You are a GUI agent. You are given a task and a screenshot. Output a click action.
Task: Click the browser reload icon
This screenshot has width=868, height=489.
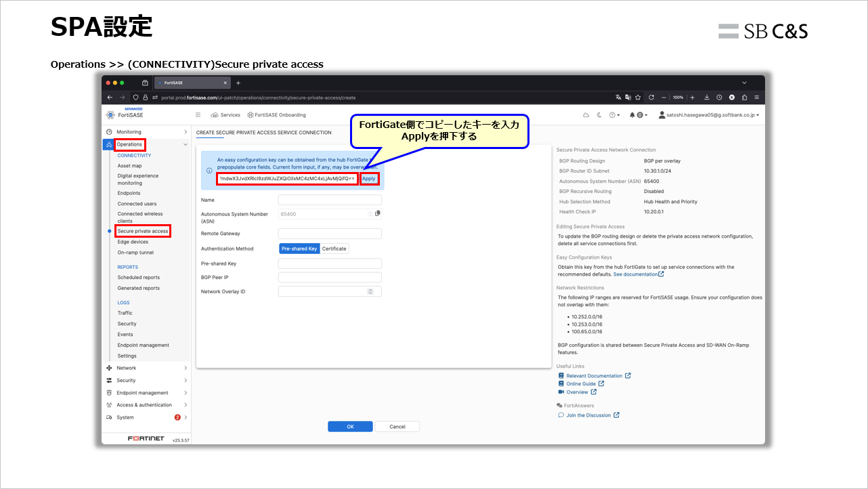(651, 98)
